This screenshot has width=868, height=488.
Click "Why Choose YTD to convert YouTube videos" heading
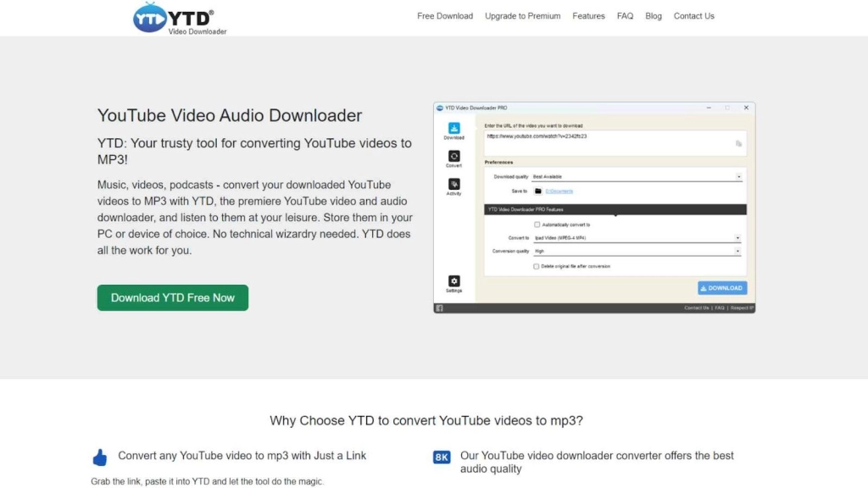(426, 420)
